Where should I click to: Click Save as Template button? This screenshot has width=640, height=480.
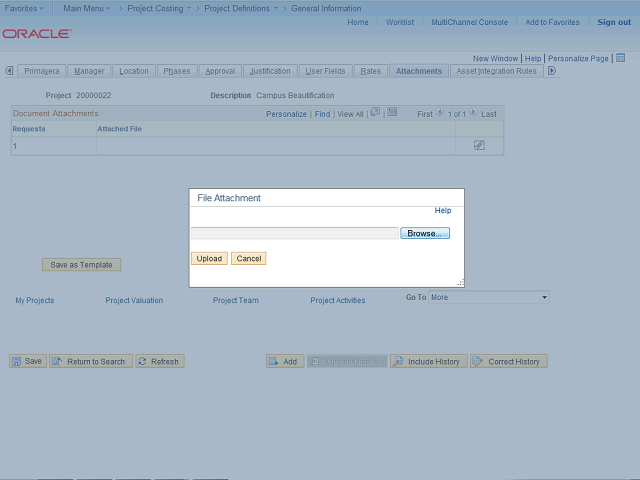81,264
